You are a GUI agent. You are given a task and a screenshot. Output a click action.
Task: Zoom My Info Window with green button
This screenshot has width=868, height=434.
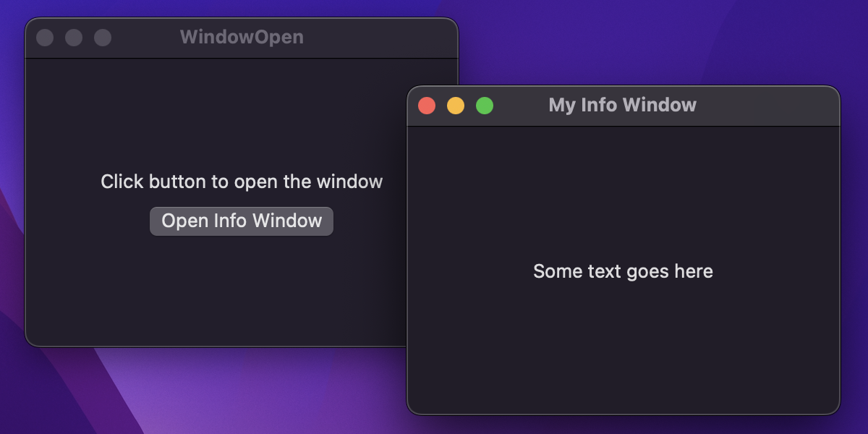pos(485,106)
